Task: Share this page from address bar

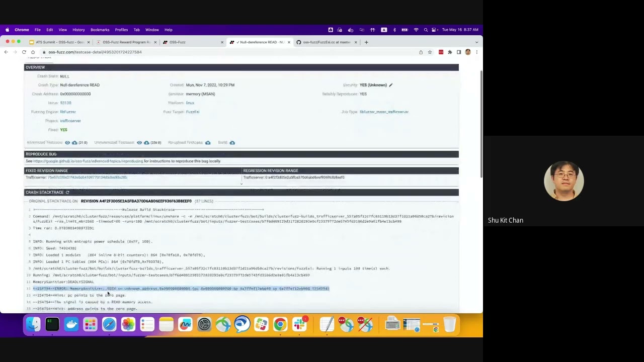Action: (x=421, y=52)
